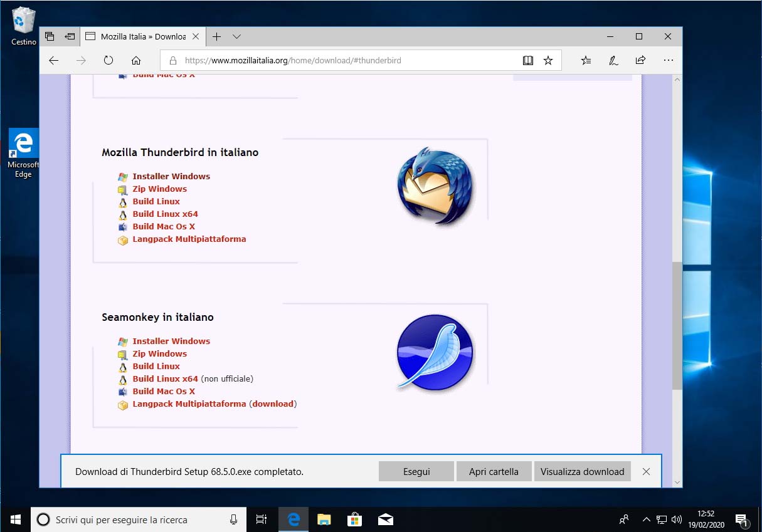Click the Edge taskbar icon
Viewport: 762px width, 532px height.
[x=294, y=519]
